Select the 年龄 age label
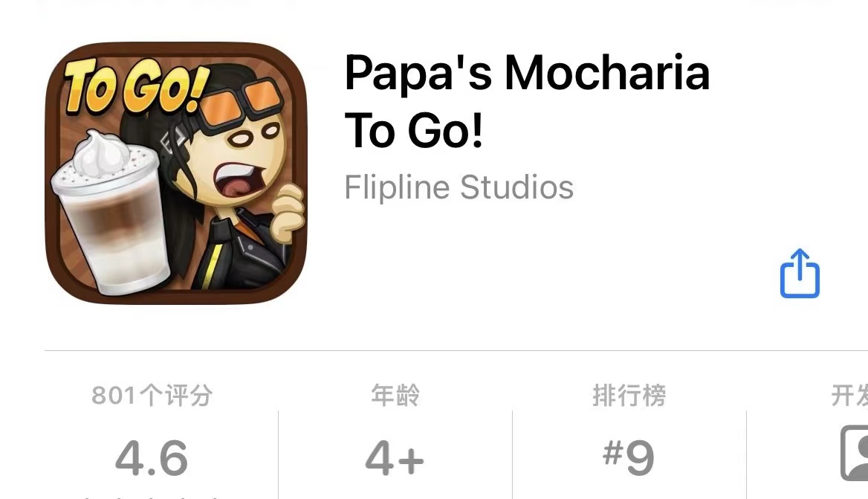 (x=395, y=396)
